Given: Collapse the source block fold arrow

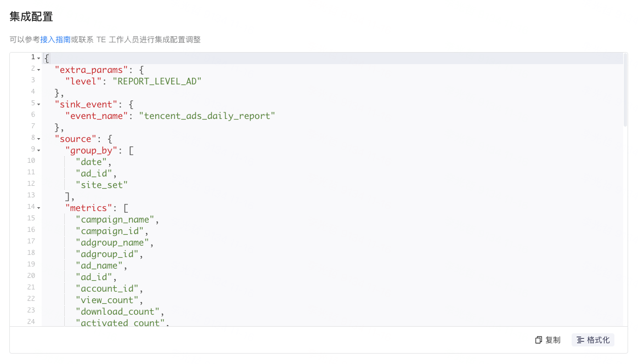Looking at the screenshot, I should tap(38, 139).
